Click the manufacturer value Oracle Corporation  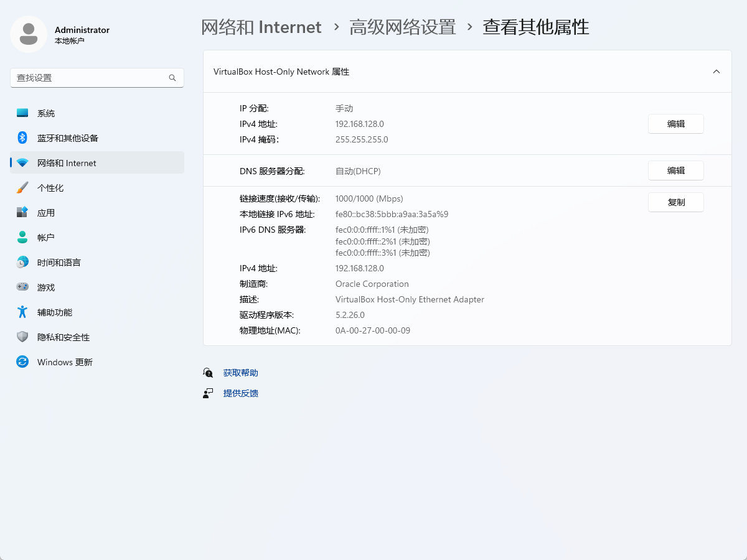(372, 284)
